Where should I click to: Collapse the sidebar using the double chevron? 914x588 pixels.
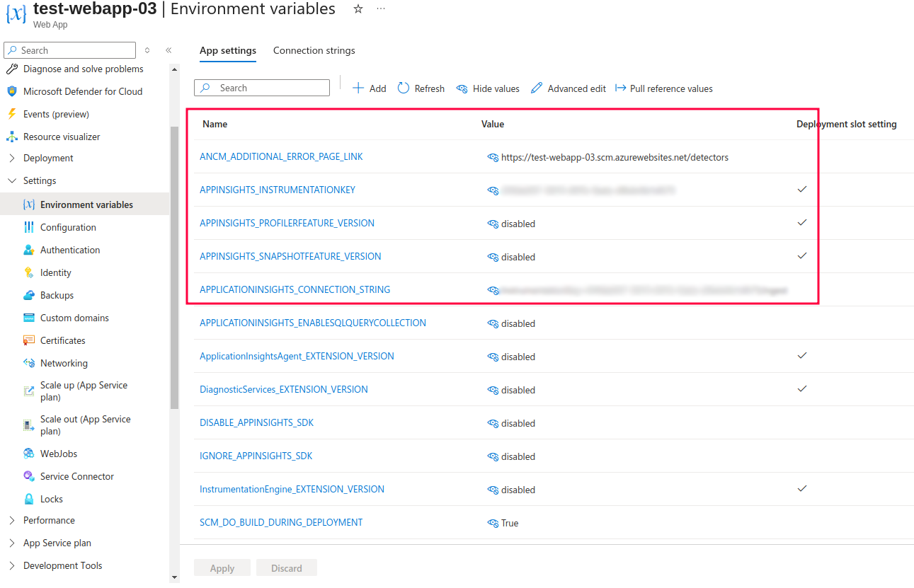click(x=168, y=50)
